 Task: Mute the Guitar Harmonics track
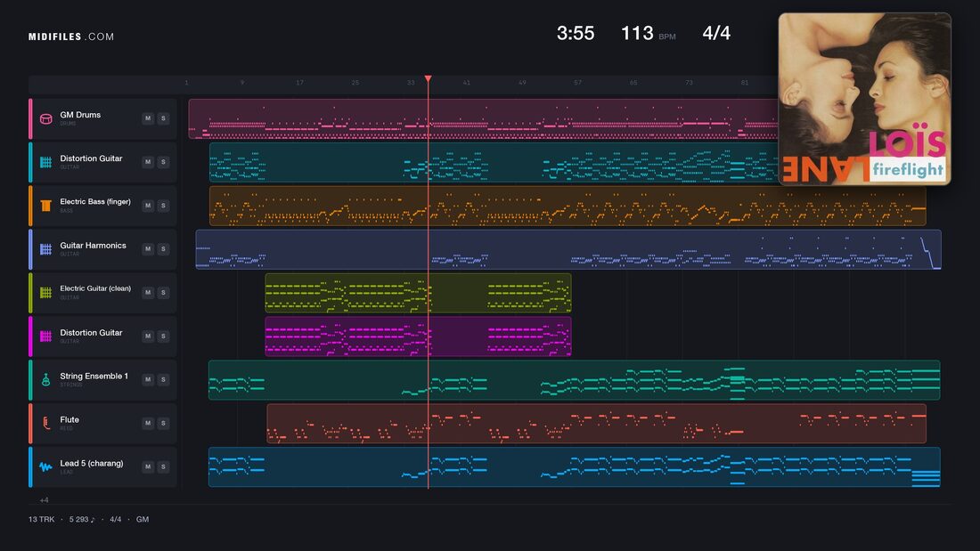[x=148, y=248]
